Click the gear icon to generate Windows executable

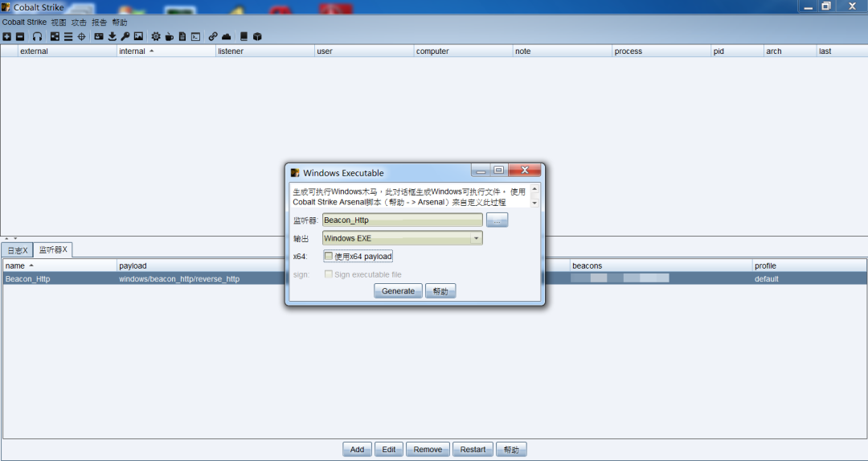coord(156,36)
